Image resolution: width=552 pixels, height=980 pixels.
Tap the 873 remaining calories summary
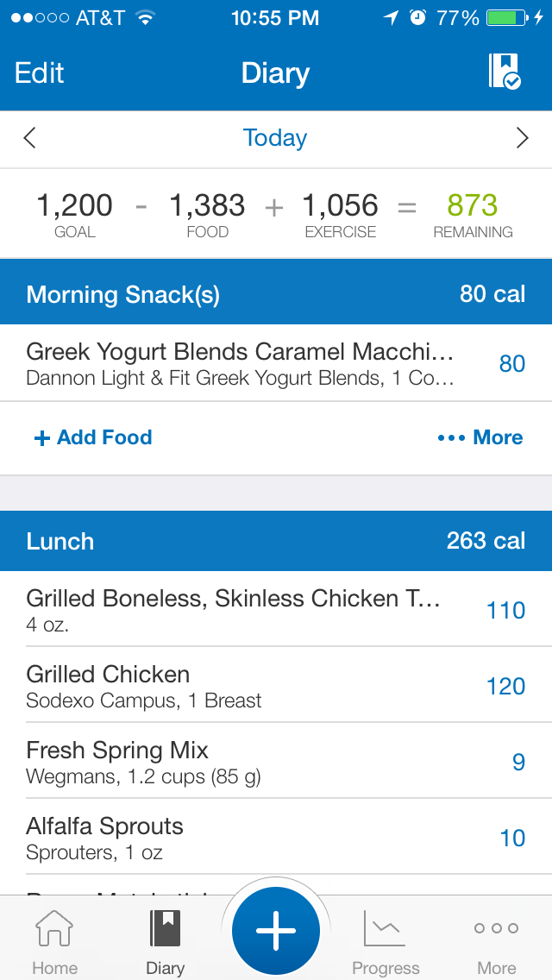click(x=473, y=214)
